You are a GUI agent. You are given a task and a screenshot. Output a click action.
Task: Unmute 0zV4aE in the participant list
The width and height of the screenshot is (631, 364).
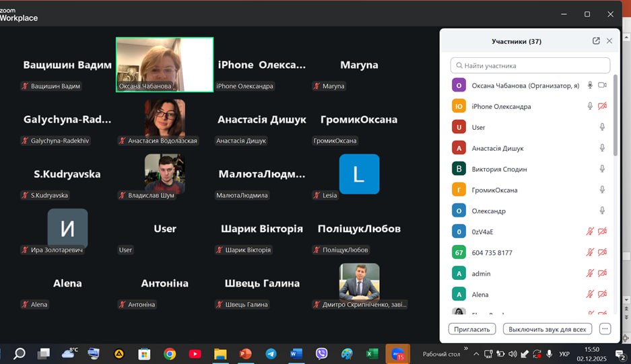click(x=590, y=232)
